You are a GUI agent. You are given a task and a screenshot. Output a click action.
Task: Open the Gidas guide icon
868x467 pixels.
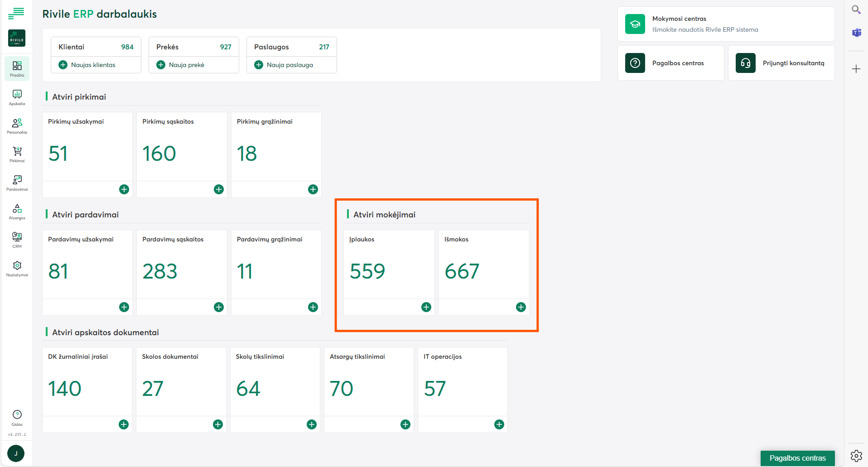(x=17, y=417)
